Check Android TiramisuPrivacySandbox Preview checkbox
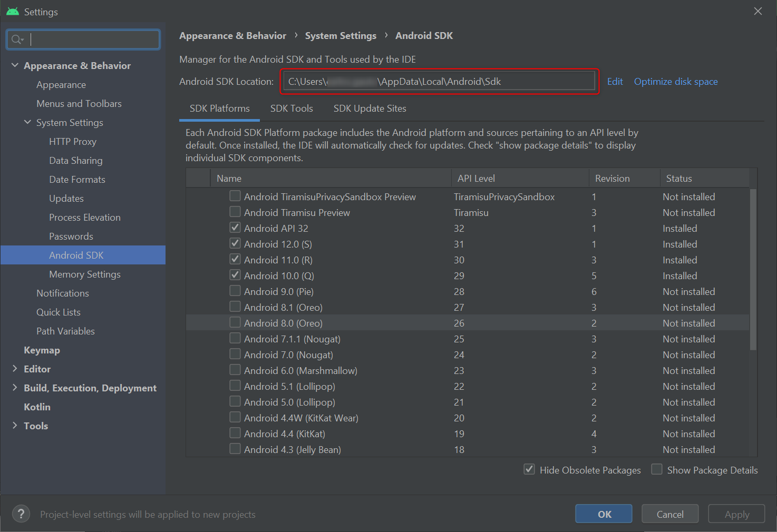 click(235, 196)
